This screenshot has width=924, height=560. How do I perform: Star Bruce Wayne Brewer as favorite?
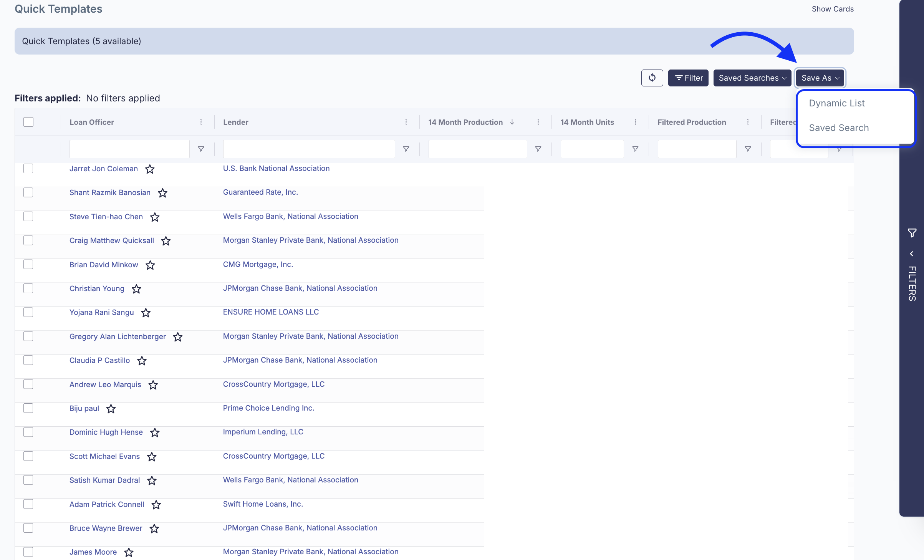click(x=154, y=529)
